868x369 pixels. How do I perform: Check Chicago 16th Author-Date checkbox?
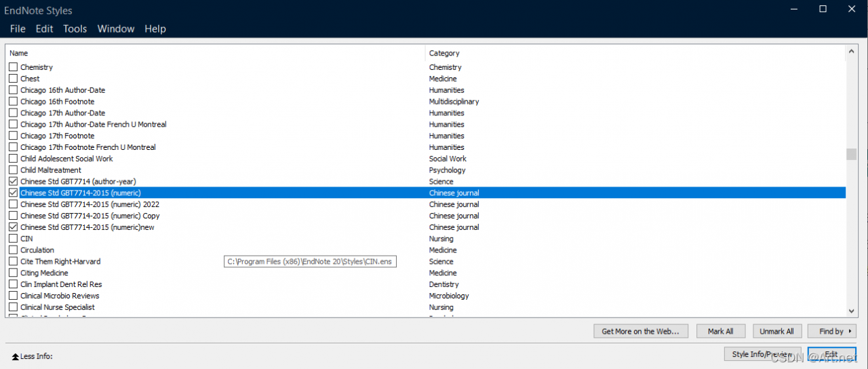point(13,90)
